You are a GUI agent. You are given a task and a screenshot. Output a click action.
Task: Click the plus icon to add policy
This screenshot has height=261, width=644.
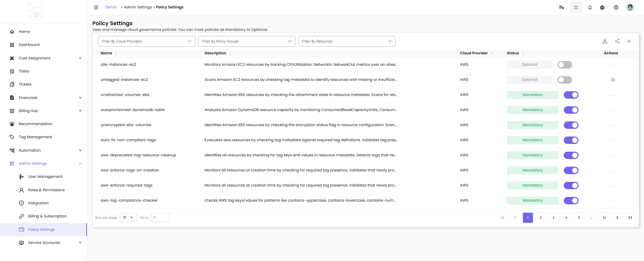pyautogui.click(x=629, y=41)
